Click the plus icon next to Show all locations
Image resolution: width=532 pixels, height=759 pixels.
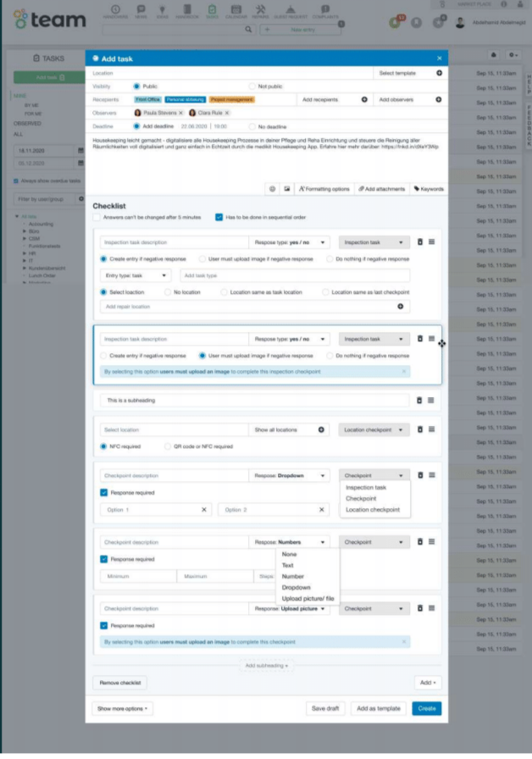(321, 429)
